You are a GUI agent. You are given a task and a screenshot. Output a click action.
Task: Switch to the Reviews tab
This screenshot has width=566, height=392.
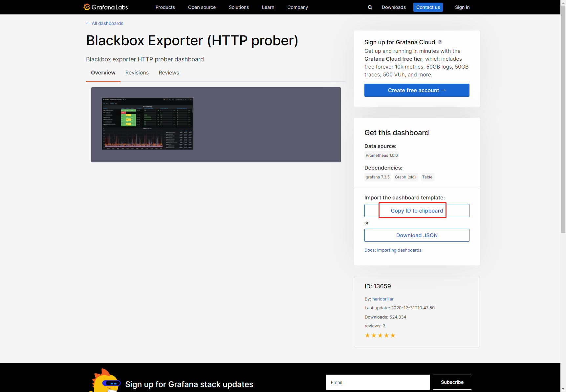[x=169, y=73]
